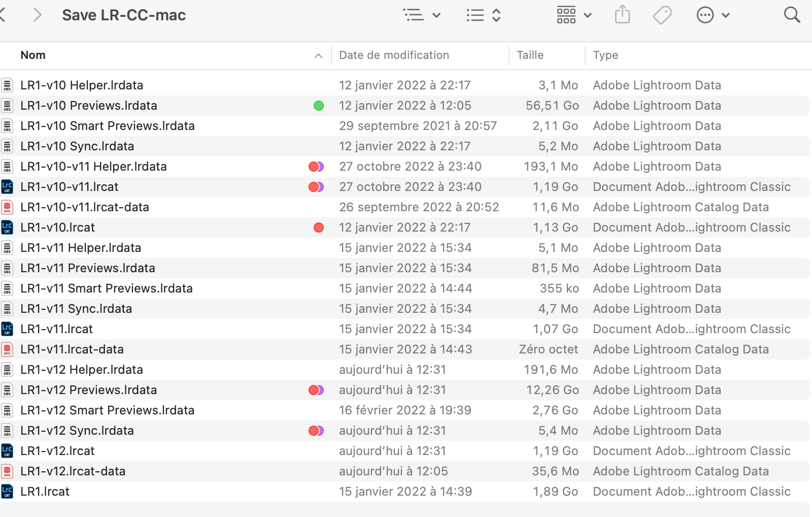Open the sort order list control
The width and height of the screenshot is (812, 517).
484,15
